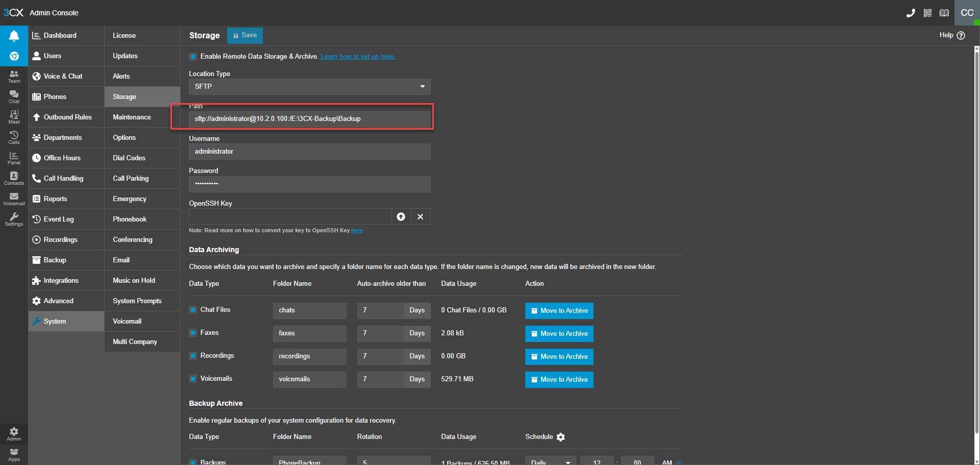Image resolution: width=980 pixels, height=465 pixels.
Task: Toggle Enable Remote Data Storage checkbox
Action: [193, 57]
